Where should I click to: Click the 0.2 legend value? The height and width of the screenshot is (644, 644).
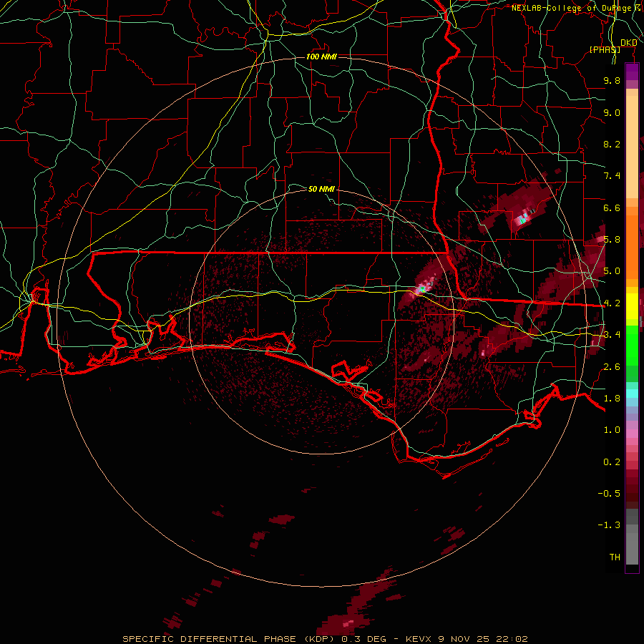pyautogui.click(x=612, y=462)
